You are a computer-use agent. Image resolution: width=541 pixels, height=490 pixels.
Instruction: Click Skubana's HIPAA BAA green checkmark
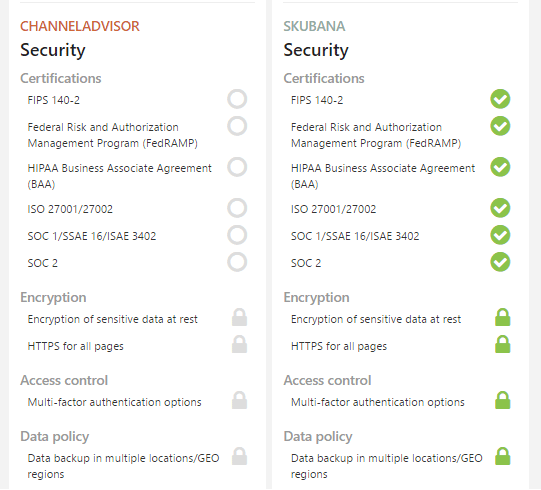(500, 167)
